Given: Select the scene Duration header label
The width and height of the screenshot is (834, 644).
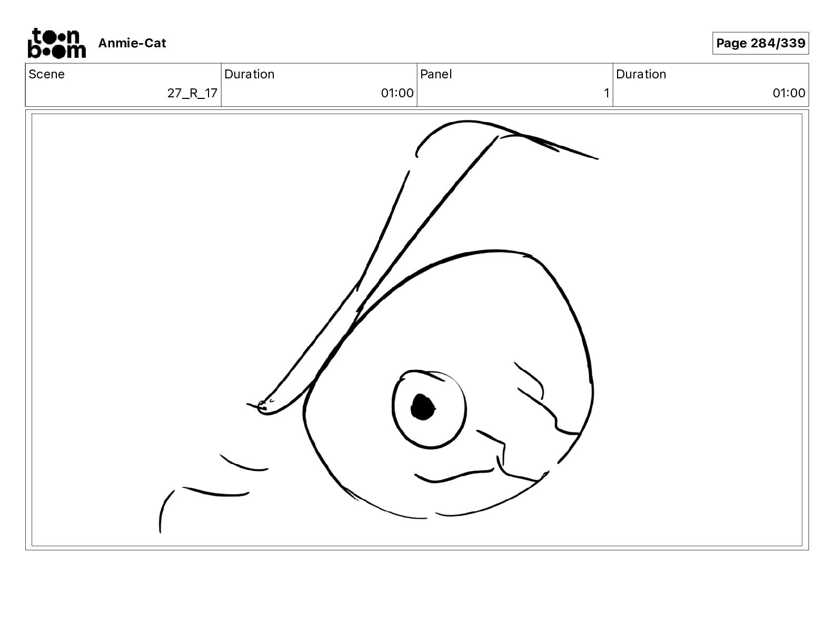Looking at the screenshot, I should 250,74.
